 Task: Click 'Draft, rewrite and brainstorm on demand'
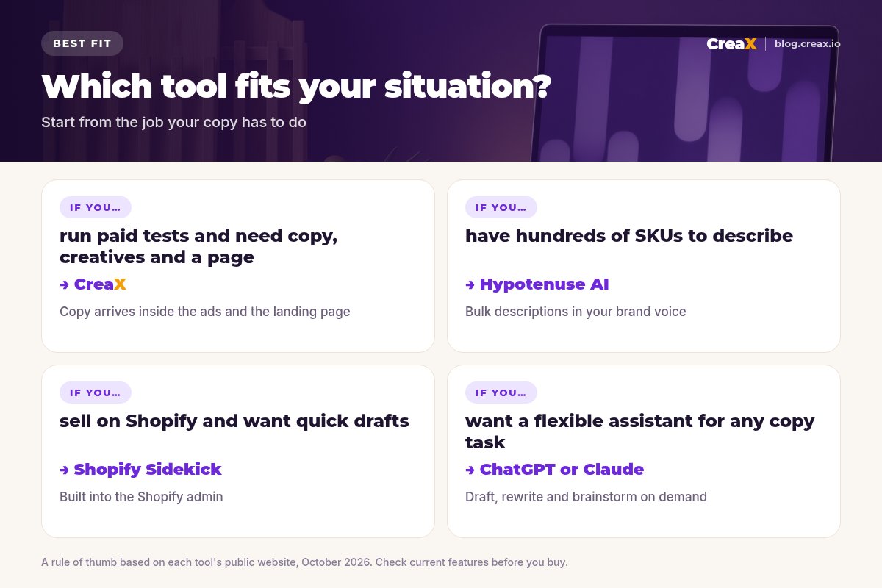(586, 497)
